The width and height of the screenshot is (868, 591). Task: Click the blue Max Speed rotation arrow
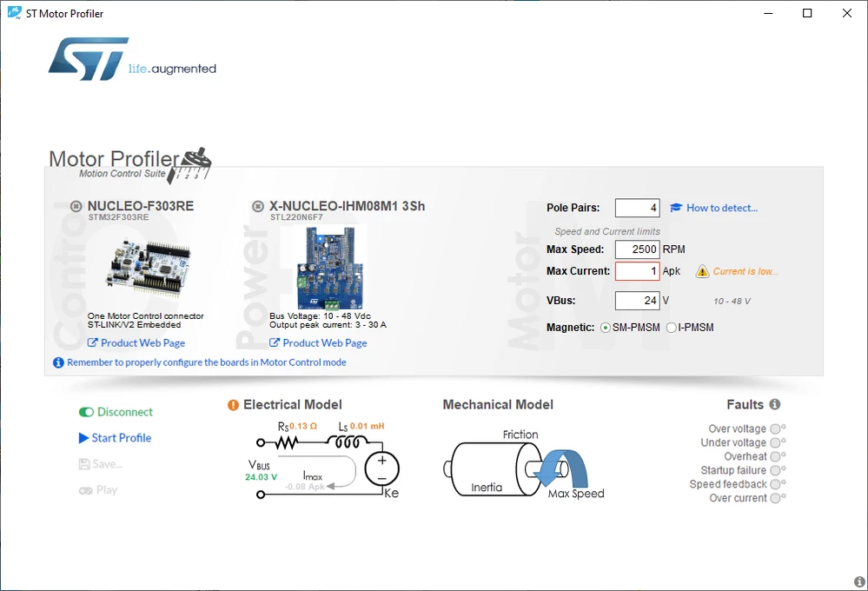pos(561,468)
